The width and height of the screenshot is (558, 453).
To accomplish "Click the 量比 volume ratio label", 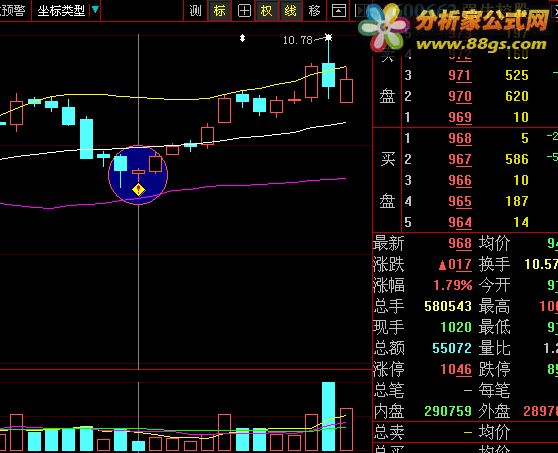I will pyautogui.click(x=494, y=348).
